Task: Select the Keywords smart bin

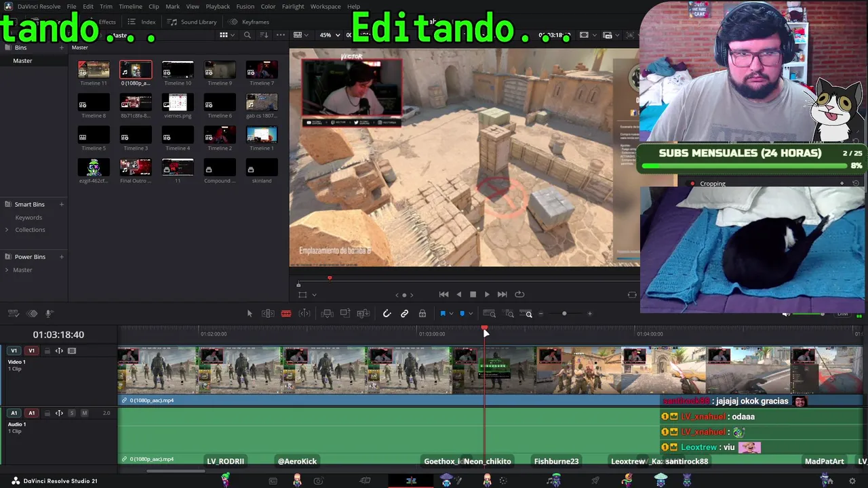Action: click(x=28, y=218)
